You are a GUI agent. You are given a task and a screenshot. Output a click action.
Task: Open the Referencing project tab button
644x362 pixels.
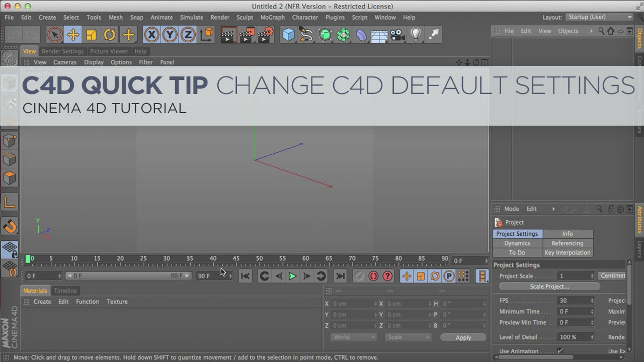tap(568, 243)
